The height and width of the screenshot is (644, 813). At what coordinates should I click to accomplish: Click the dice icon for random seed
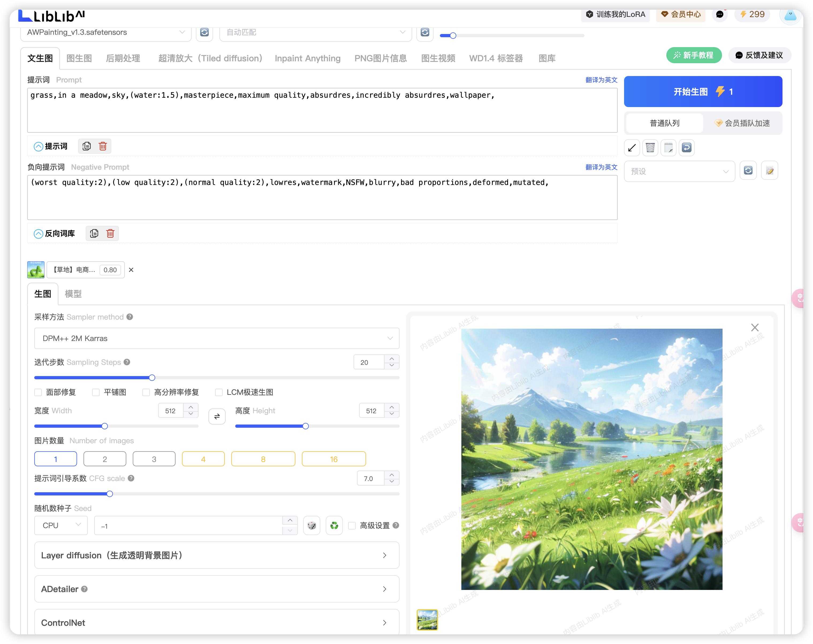[x=311, y=526]
